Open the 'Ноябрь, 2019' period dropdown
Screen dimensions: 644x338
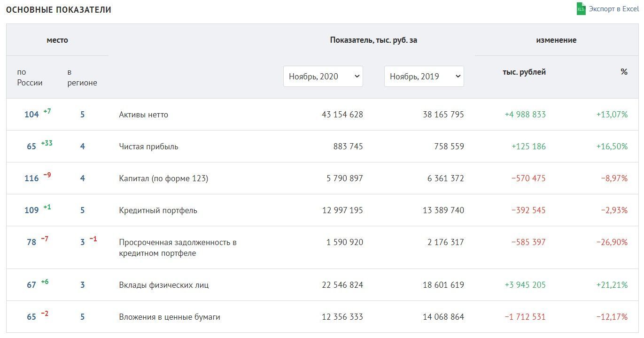tap(424, 76)
